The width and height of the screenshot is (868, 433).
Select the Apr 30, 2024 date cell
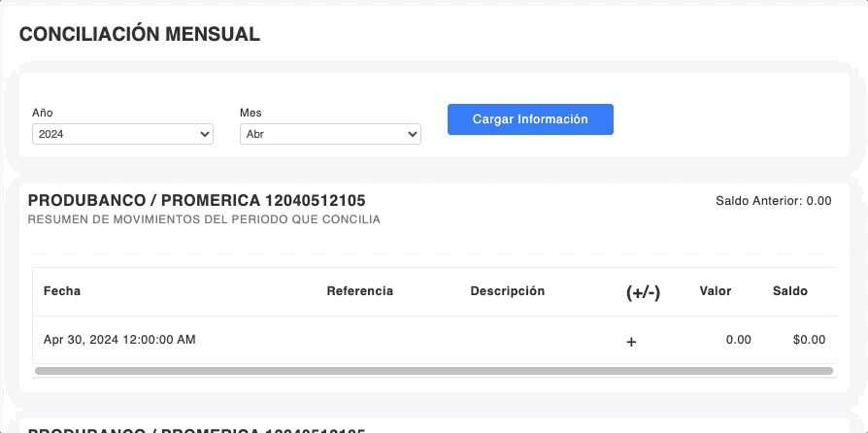pyautogui.click(x=119, y=340)
